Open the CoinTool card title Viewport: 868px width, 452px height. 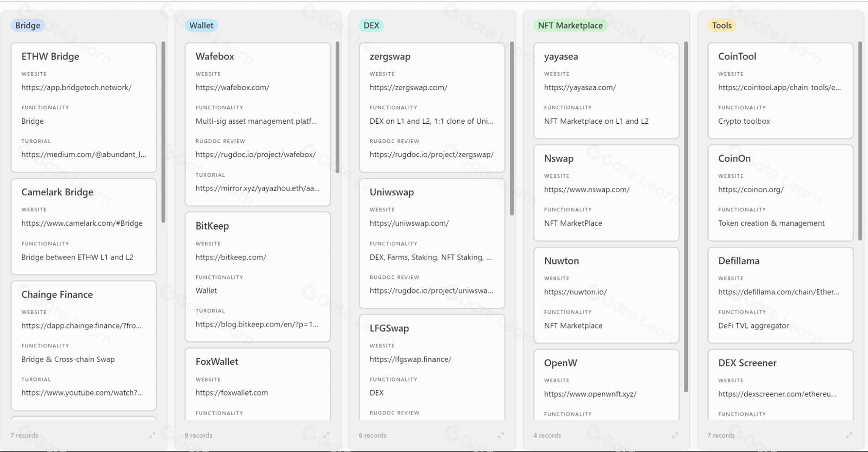click(x=737, y=56)
